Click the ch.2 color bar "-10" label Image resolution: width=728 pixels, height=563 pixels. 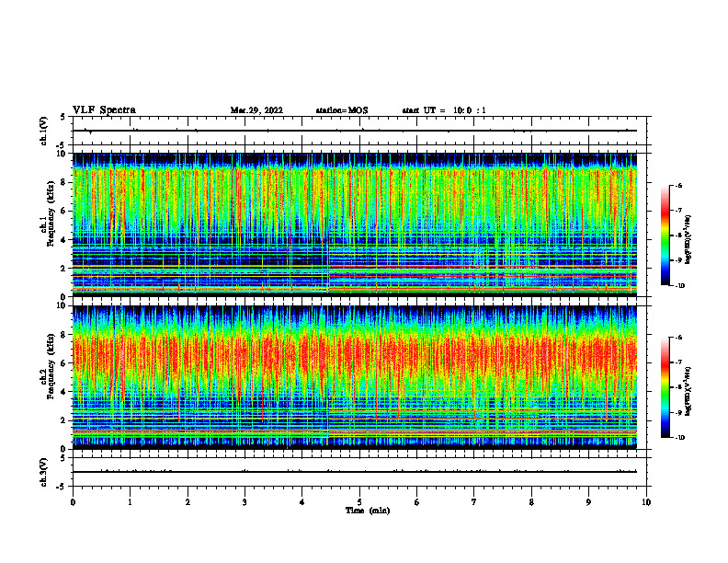pyautogui.click(x=679, y=438)
